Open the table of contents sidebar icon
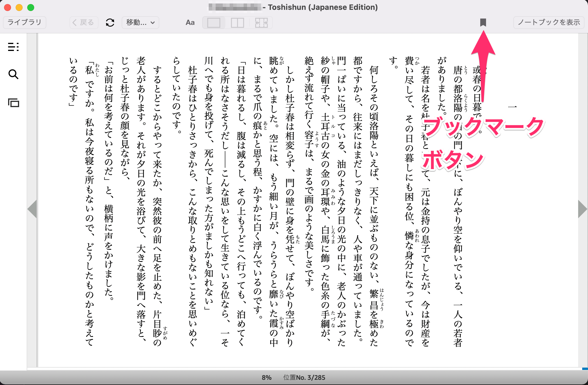 (x=13, y=47)
